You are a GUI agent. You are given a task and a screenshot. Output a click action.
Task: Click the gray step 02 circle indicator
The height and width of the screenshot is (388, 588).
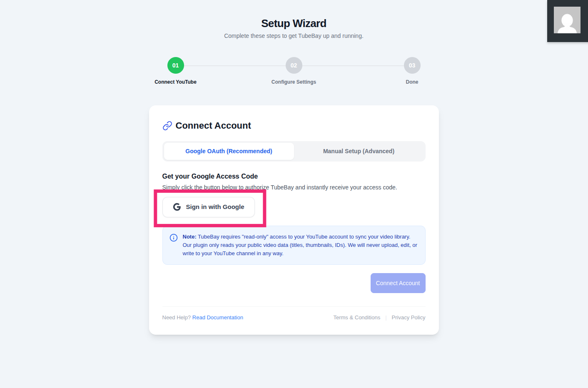coord(294,65)
